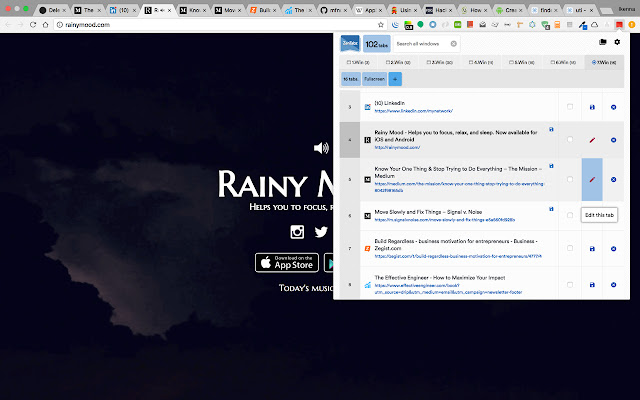Switch to the GitHub browser tab
This screenshot has height=400, width=640.
click(x=334, y=10)
